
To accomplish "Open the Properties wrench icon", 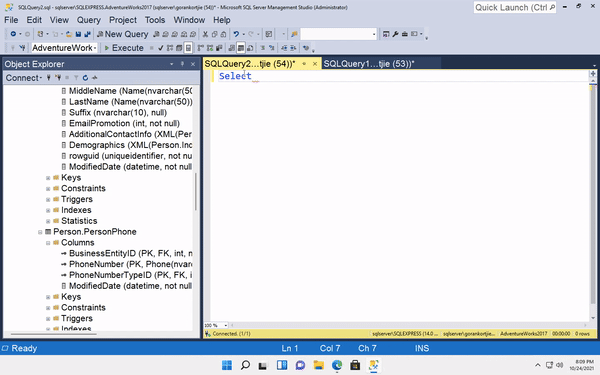I will (x=395, y=34).
